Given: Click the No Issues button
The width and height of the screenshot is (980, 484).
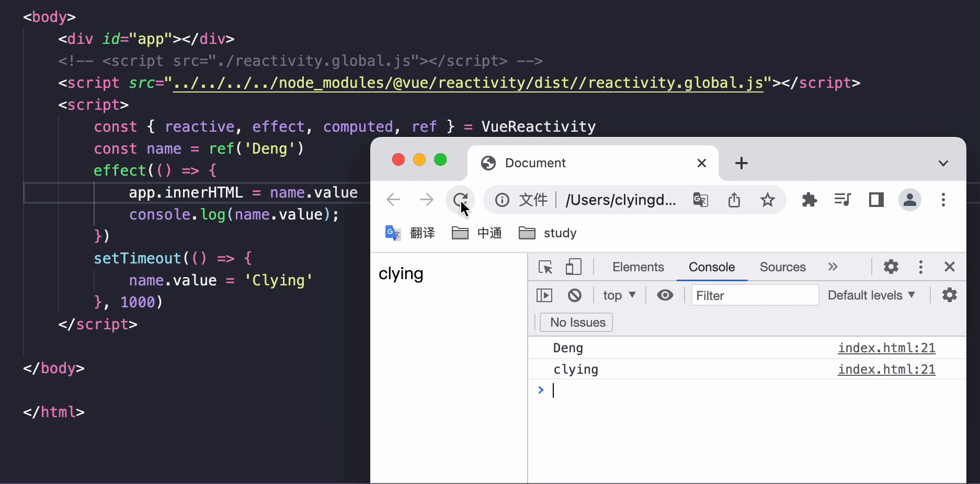Looking at the screenshot, I should (x=576, y=322).
